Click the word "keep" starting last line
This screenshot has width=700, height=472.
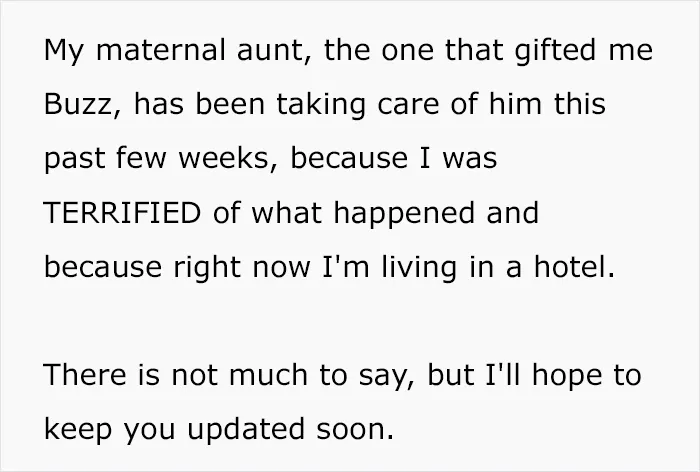pos(78,430)
